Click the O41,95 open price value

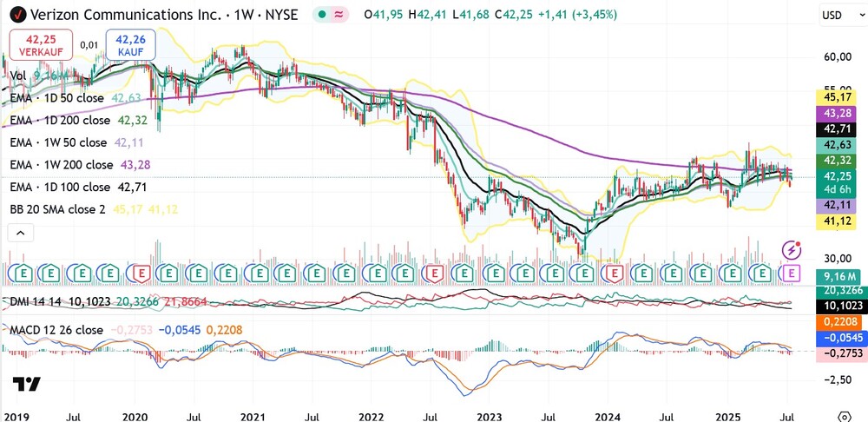pyautogui.click(x=383, y=15)
